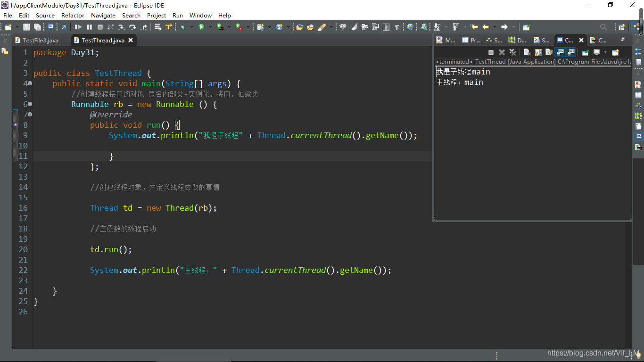Click the main toolbar Terminate icon
Screen dimensions: 644x362
point(100,27)
